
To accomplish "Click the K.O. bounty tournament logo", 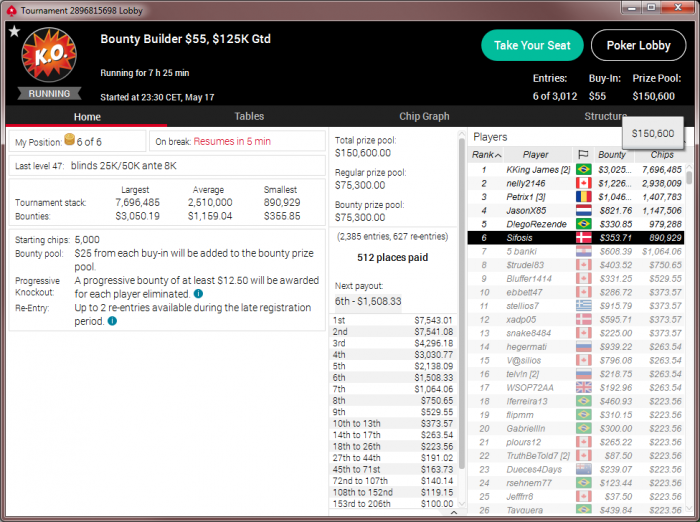I will [49, 55].
